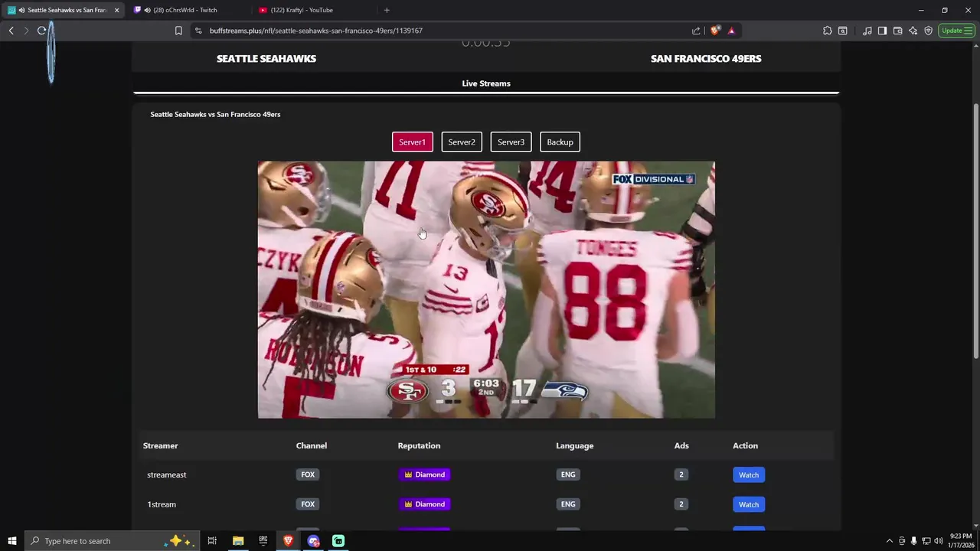This screenshot has height=551, width=980.
Task: Open site settings icon beside the URL
Action: 198,31
